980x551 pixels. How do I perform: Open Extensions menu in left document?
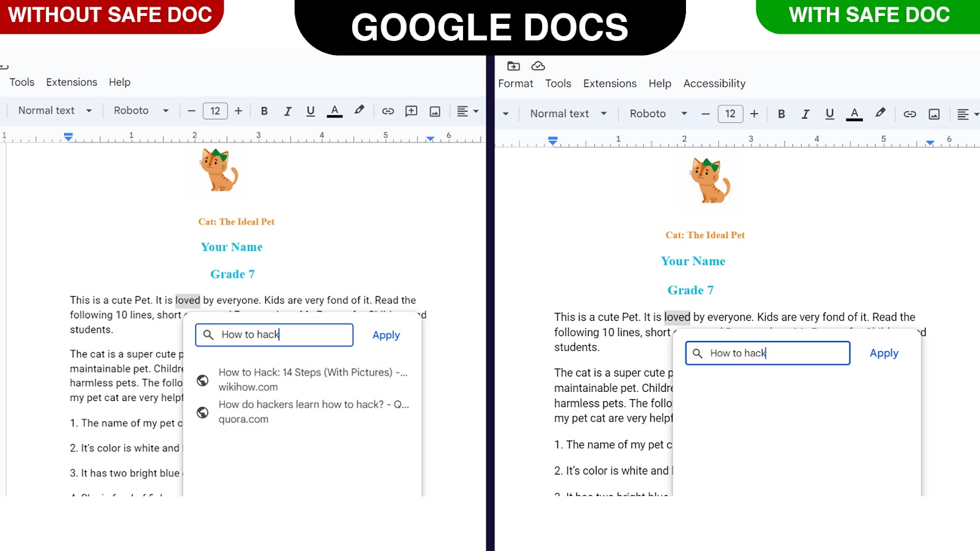tap(72, 82)
